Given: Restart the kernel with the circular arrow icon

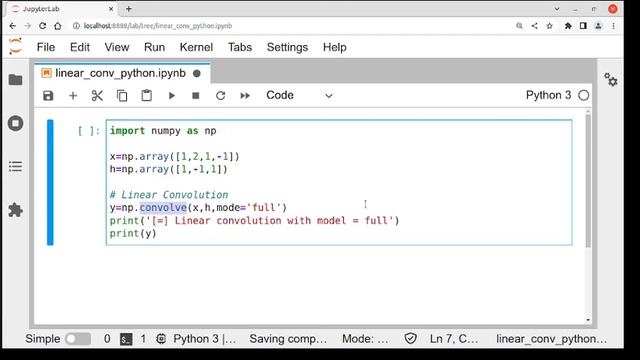Looking at the screenshot, I should (220, 96).
